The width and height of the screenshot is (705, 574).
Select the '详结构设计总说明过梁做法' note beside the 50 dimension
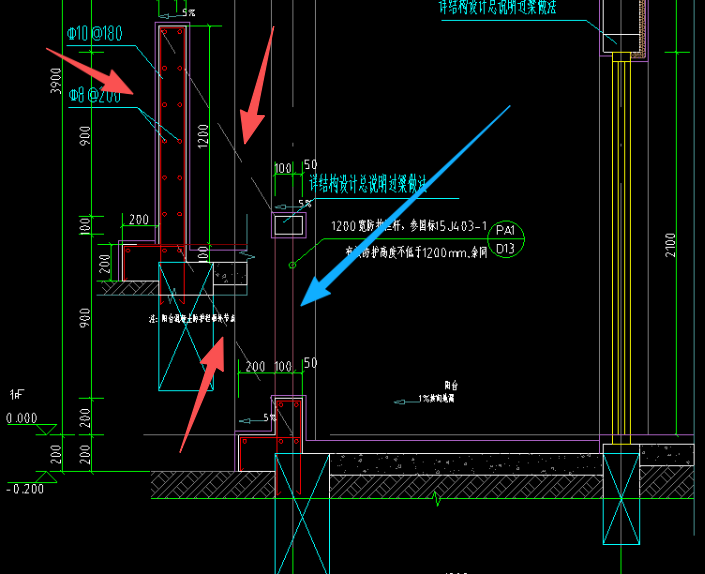368,184
